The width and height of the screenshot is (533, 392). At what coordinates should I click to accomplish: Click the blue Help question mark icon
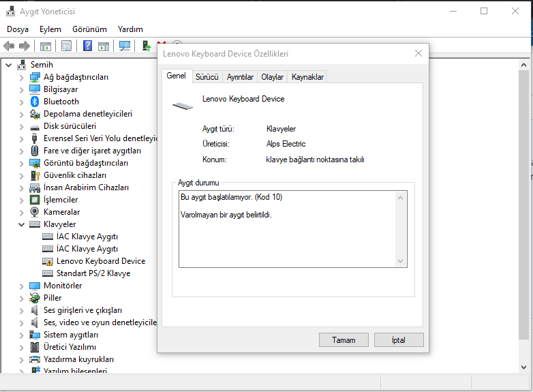point(88,46)
